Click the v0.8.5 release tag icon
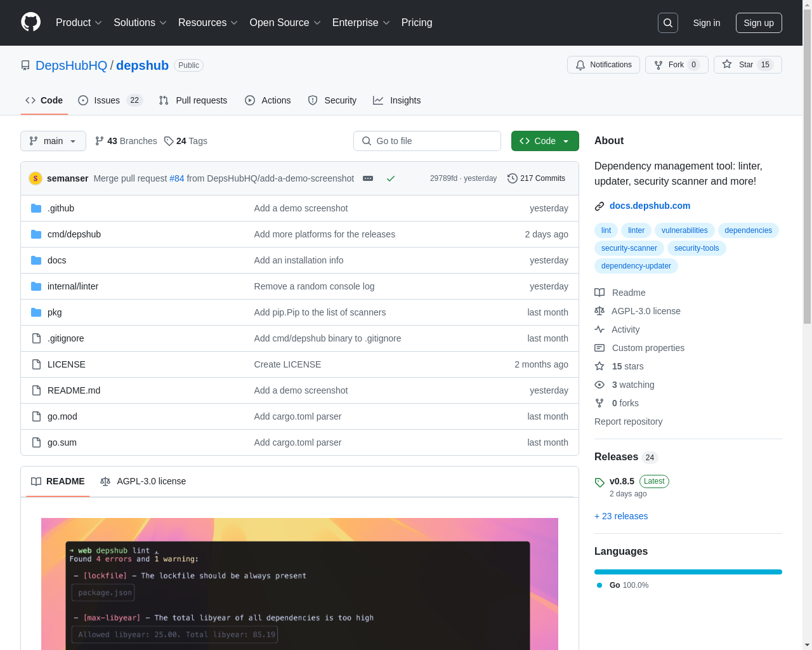The width and height of the screenshot is (812, 650). (x=599, y=482)
